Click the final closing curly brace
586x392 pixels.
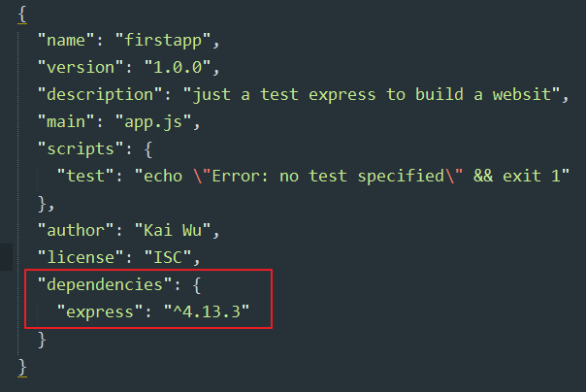click(22, 368)
